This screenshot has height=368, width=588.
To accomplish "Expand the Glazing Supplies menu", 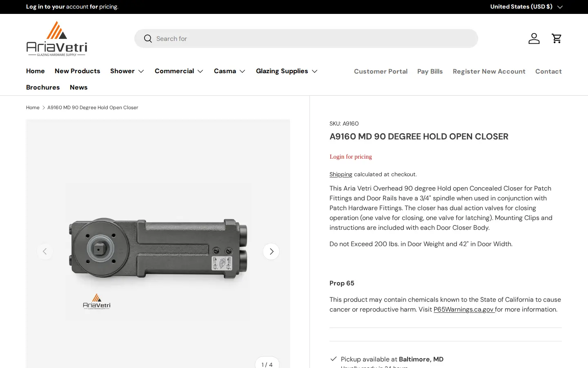I will pos(287,71).
